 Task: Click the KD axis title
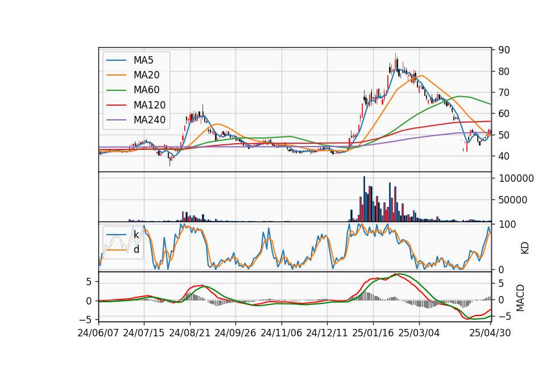pos(525,248)
